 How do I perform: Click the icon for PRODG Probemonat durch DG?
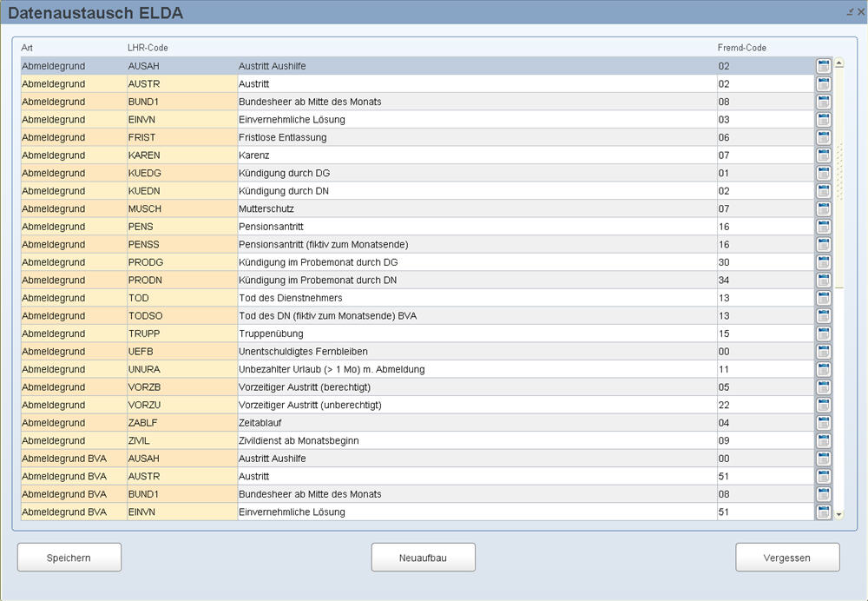point(823,262)
